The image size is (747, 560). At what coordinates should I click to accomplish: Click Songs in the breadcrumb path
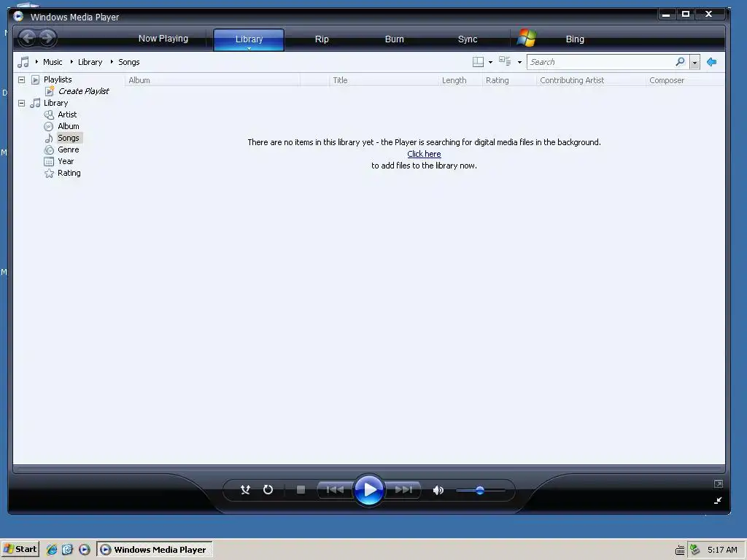[128, 62]
